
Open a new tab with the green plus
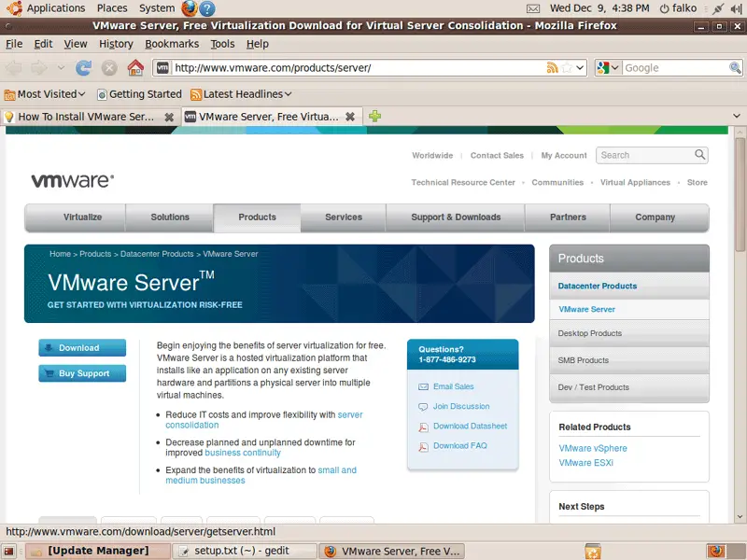click(x=374, y=116)
